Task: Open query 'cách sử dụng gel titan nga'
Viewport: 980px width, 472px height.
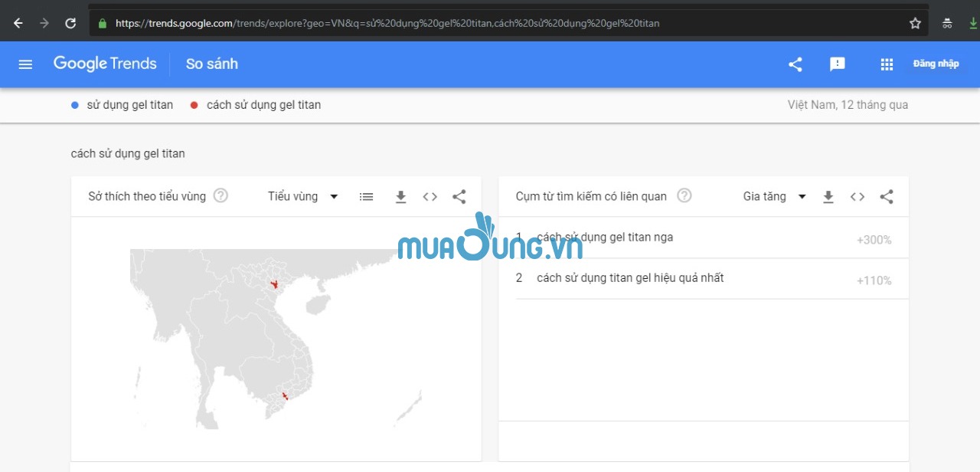Action: click(605, 238)
